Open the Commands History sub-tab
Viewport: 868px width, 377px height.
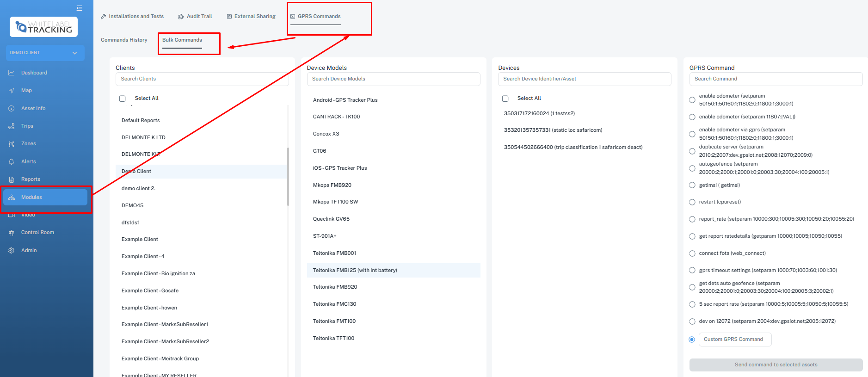tap(124, 40)
